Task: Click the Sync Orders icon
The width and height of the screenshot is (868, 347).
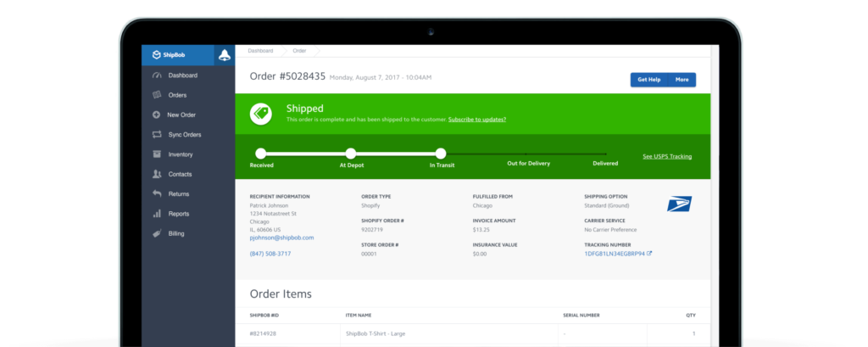Action: tap(156, 135)
